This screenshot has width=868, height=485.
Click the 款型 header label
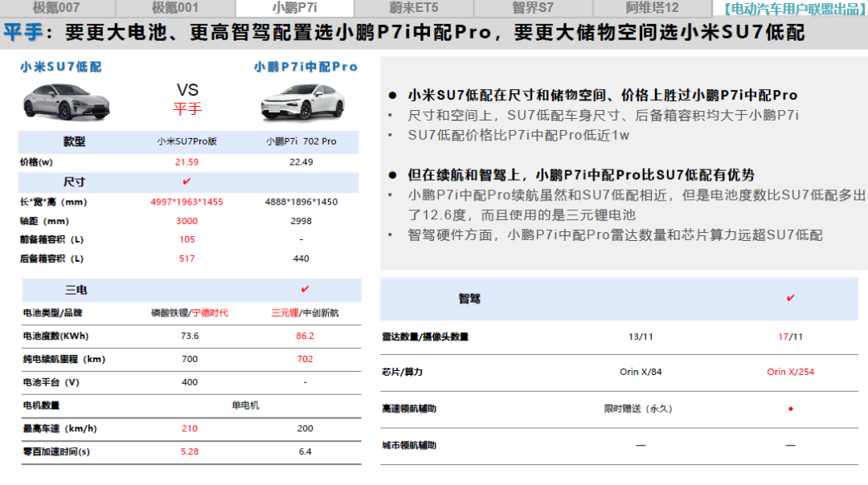click(74, 141)
